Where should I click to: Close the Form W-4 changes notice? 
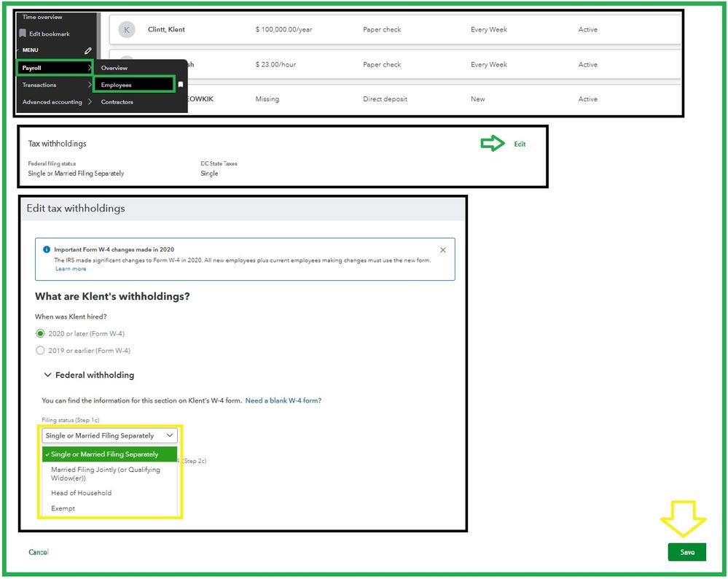(x=443, y=250)
